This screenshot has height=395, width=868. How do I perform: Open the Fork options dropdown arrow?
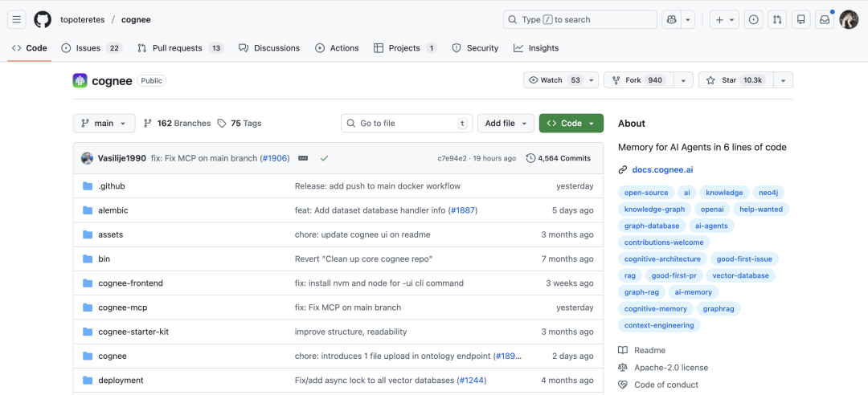click(x=684, y=80)
